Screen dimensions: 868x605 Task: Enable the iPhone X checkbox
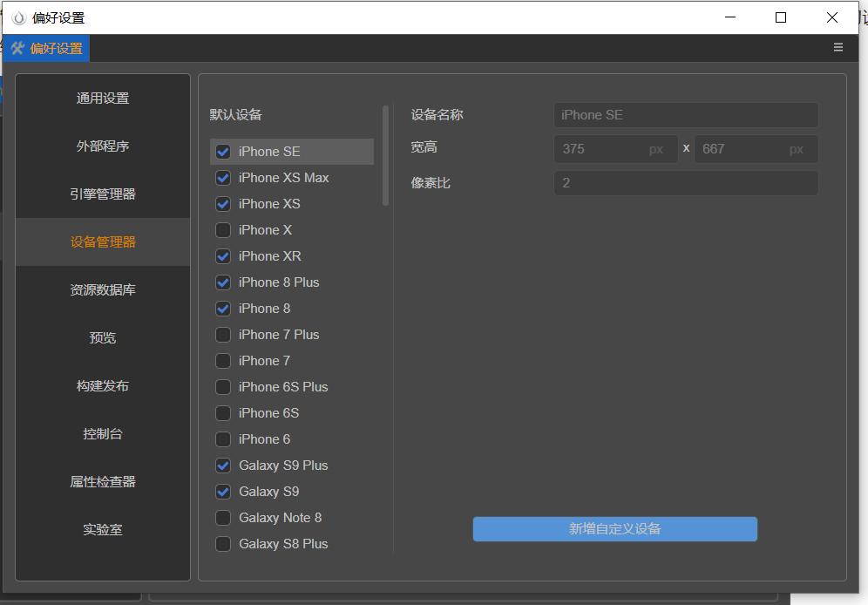tap(223, 230)
